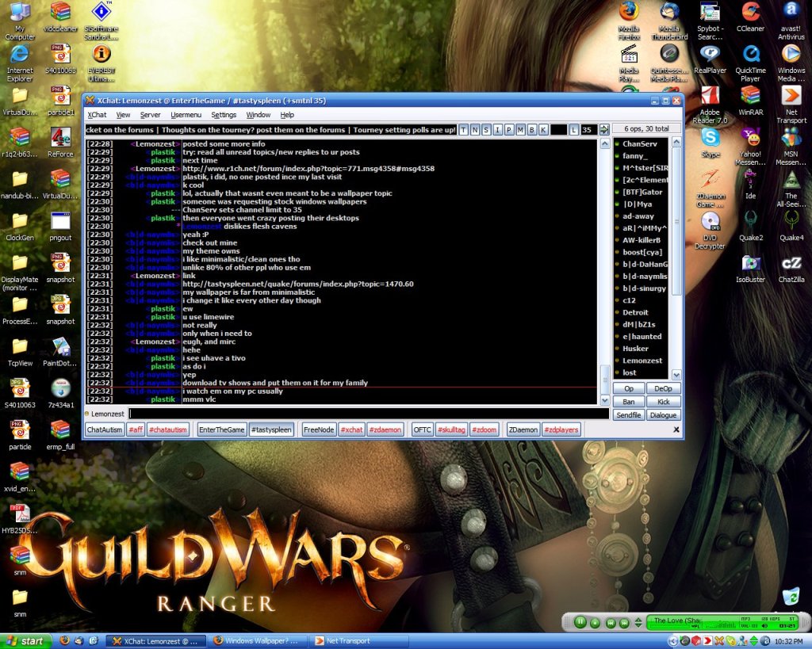Open the ChatZilla desktop icon

point(791,265)
